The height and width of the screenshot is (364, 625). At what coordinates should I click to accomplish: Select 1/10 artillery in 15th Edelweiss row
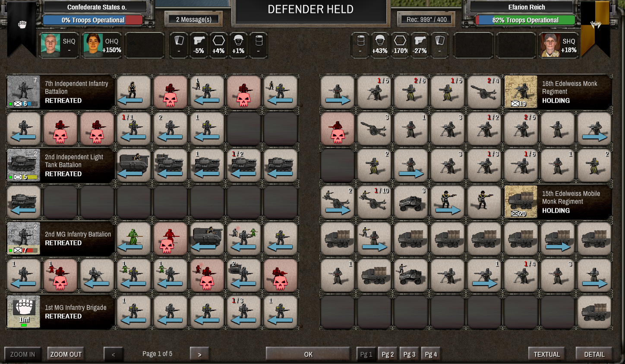(x=374, y=202)
